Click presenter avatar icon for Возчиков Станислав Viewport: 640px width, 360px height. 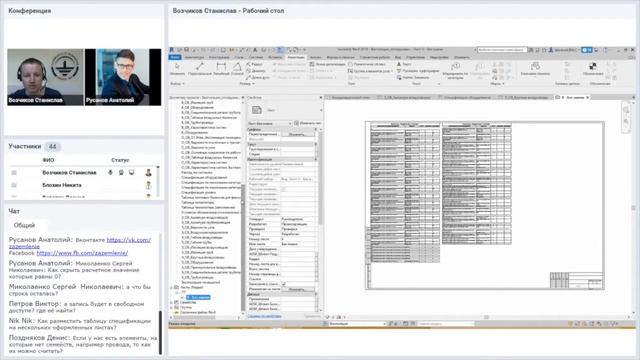pyautogui.click(x=148, y=173)
